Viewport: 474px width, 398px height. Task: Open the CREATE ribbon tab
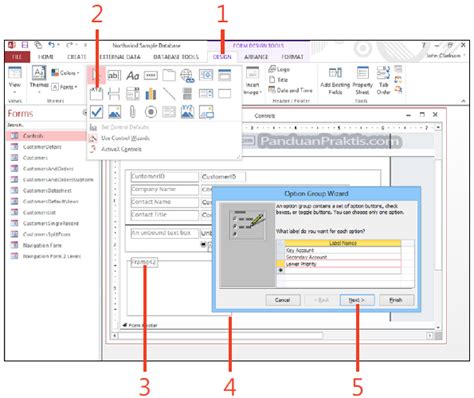click(x=77, y=57)
